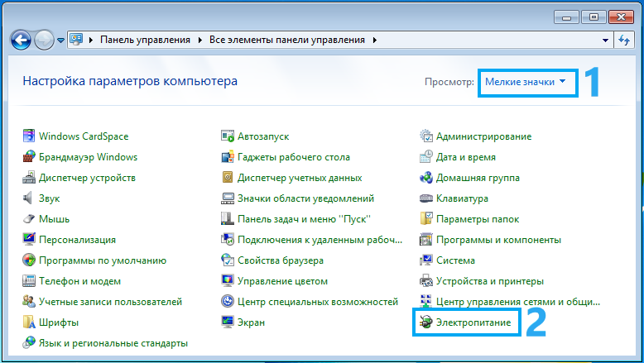Click the Шрифты folder icon

click(x=29, y=322)
